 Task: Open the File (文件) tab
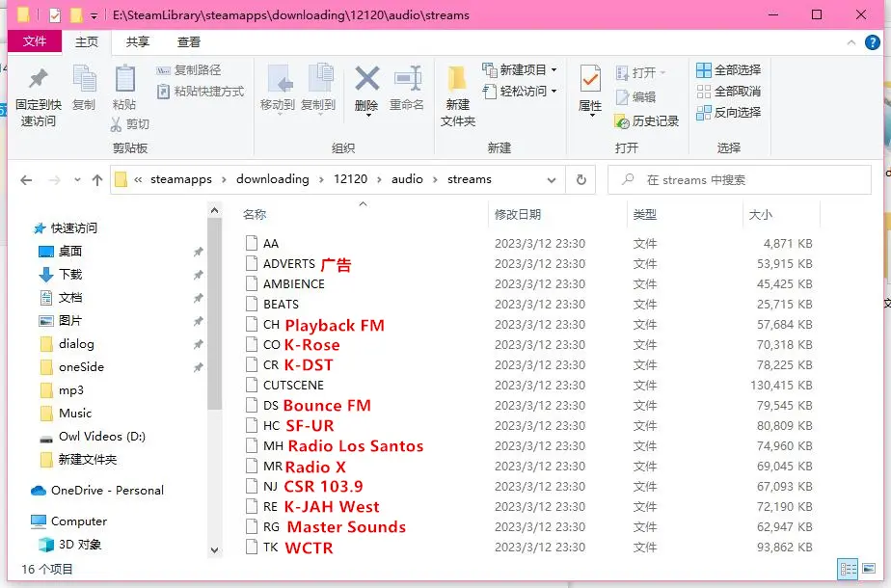(x=35, y=41)
